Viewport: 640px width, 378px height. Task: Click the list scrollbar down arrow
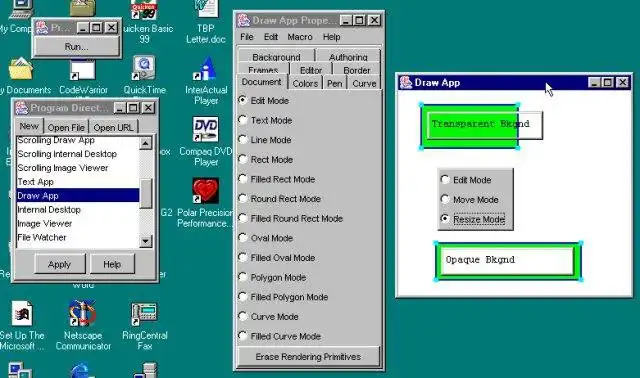[146, 241]
